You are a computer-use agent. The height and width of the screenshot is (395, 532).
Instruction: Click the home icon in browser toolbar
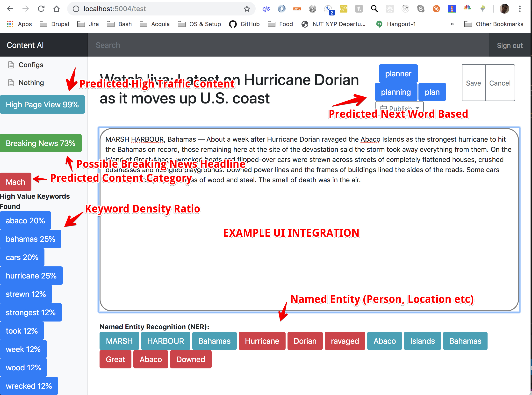(57, 9)
